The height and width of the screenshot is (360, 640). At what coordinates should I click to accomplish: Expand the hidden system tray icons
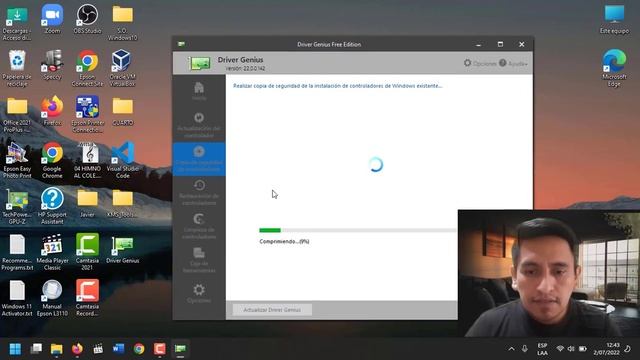click(x=511, y=349)
